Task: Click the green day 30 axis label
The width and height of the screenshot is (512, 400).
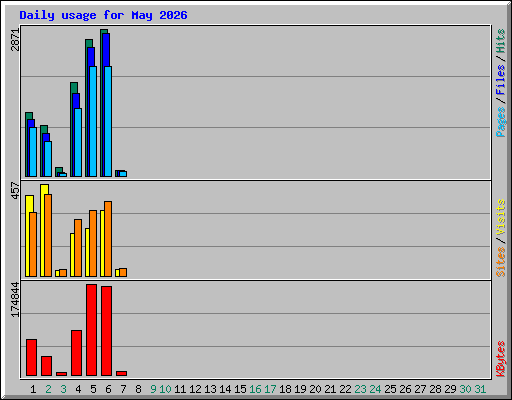Action: point(465,389)
